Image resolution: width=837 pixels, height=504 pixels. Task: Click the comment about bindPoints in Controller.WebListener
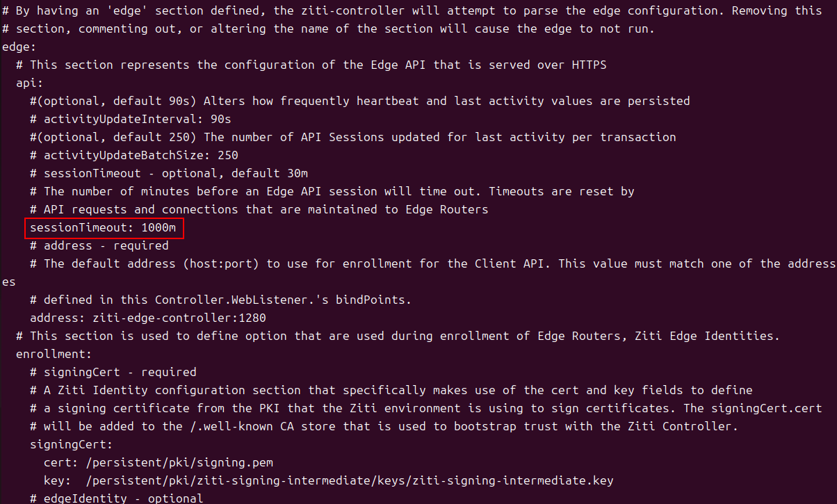pos(221,300)
